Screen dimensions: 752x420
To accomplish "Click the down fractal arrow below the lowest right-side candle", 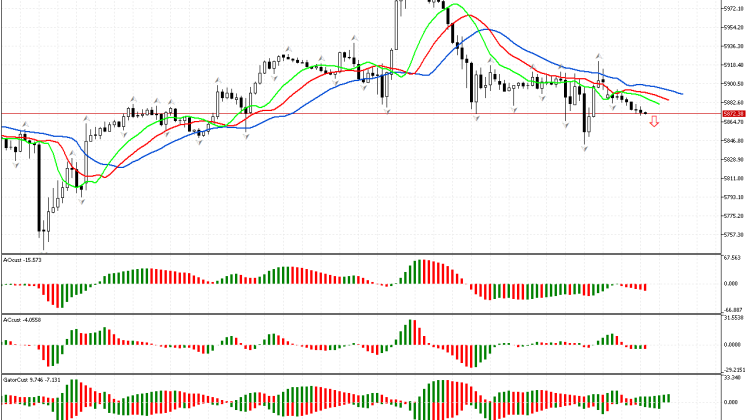I will point(584,147).
